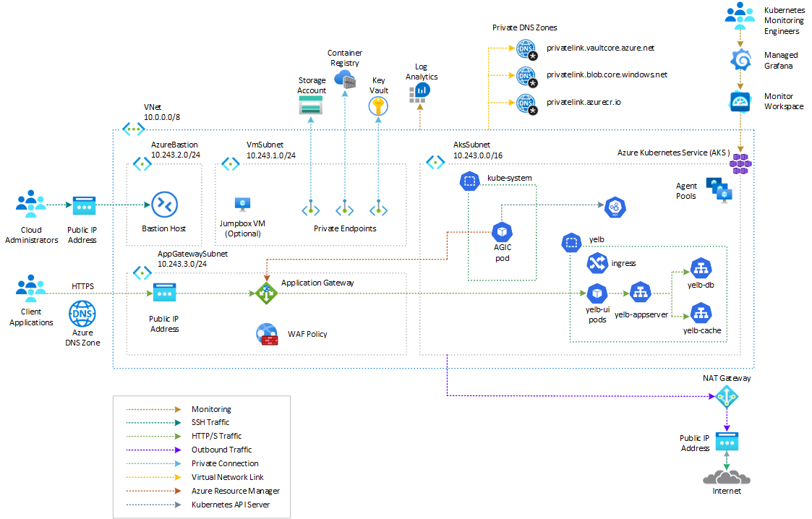Select Virtual Network Link legend entry
This screenshot has width=812, height=519.
pos(195,477)
